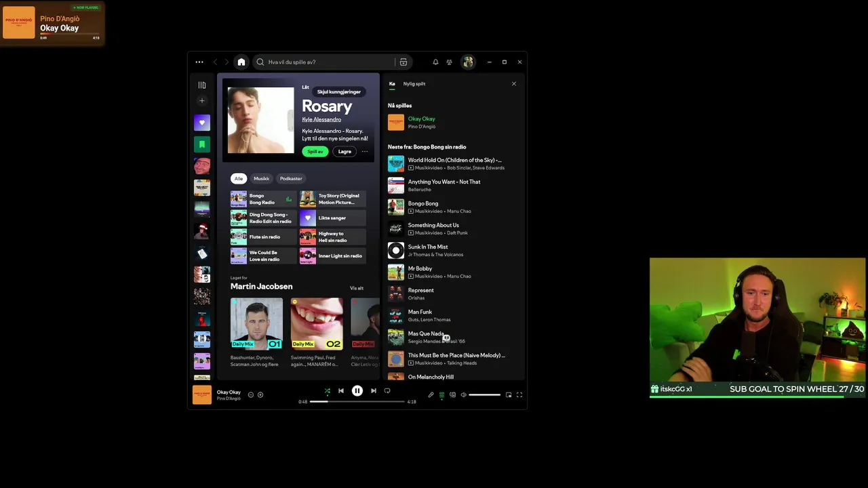The width and height of the screenshot is (868, 488).
Task: Open 'Highway to Hell sin radio' tile
Action: [x=333, y=237]
